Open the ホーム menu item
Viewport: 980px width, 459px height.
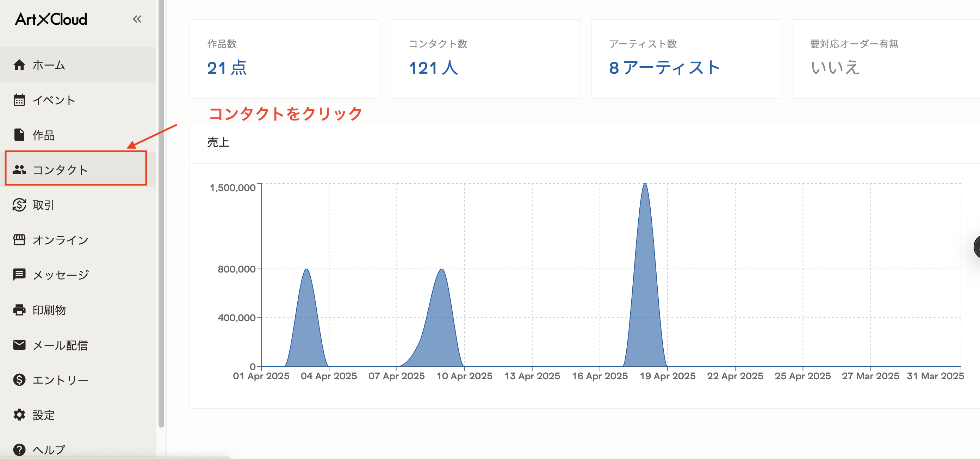pos(78,65)
